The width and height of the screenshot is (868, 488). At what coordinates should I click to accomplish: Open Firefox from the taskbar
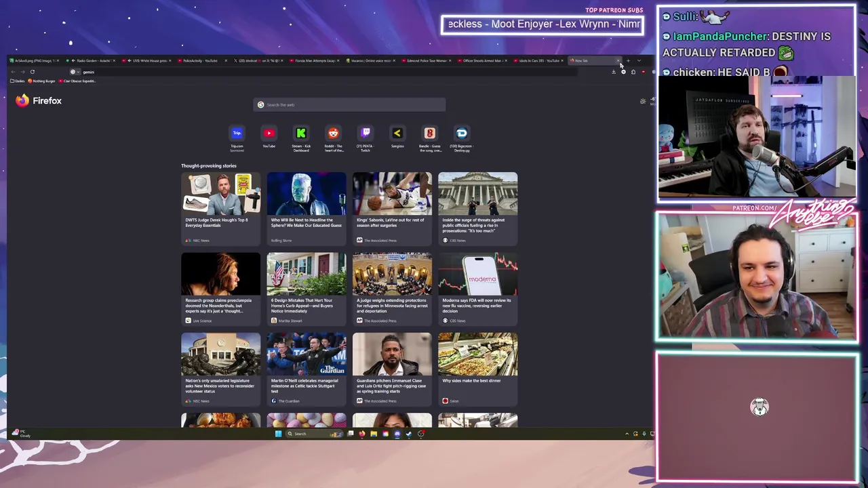point(361,434)
